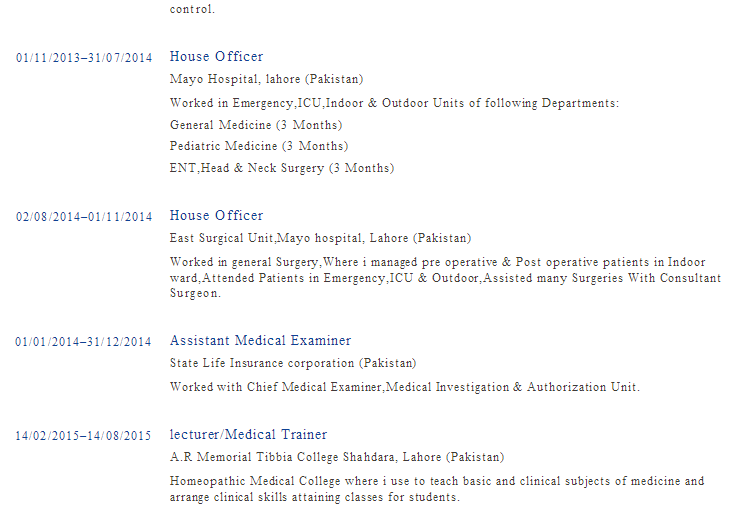Select the "Mayo Hospital, lahore (Pakistan)" line
Image resolution: width=755 pixels, height=505 pixels.
click(266, 79)
